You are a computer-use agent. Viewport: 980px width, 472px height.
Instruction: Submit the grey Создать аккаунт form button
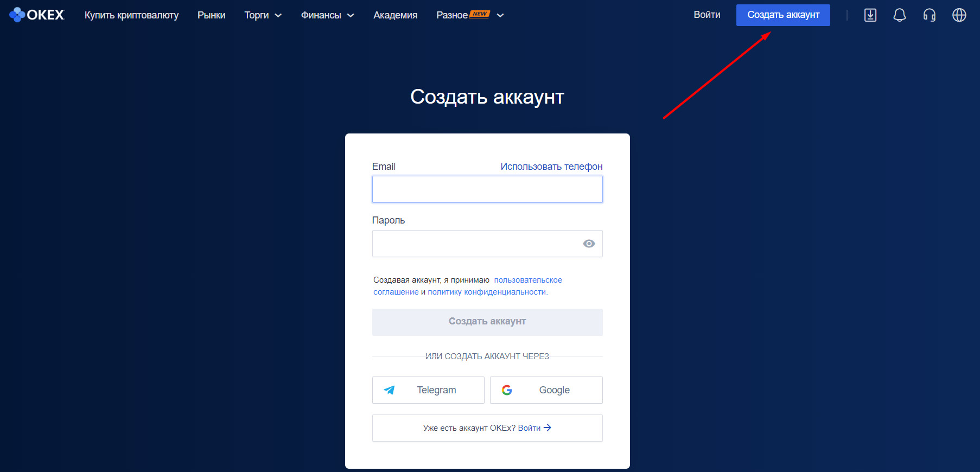click(487, 322)
